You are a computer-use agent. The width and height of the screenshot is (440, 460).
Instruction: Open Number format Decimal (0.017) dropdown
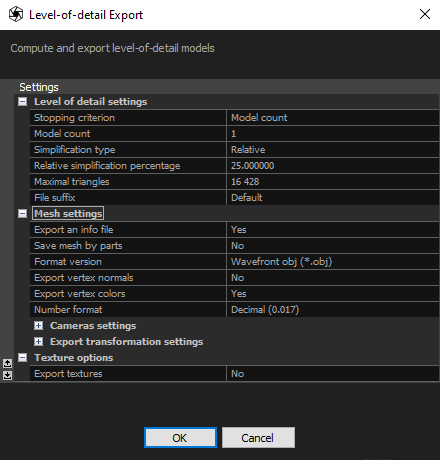pyautogui.click(x=333, y=310)
